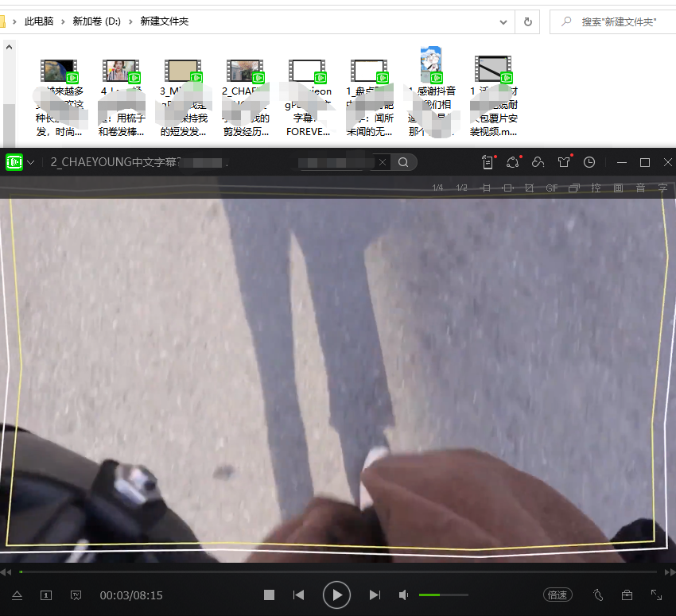This screenshot has height=616, width=676.
Task: Open the 画 picture settings
Action: pos(618,188)
